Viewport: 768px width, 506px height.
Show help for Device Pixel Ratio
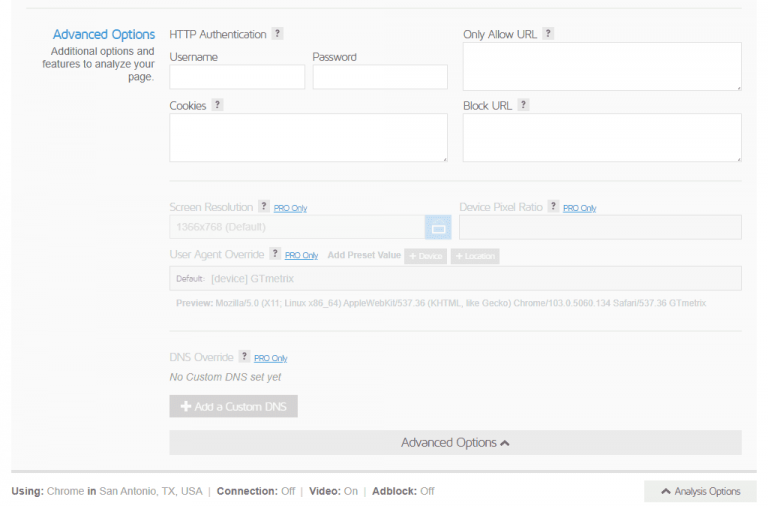[x=553, y=206]
